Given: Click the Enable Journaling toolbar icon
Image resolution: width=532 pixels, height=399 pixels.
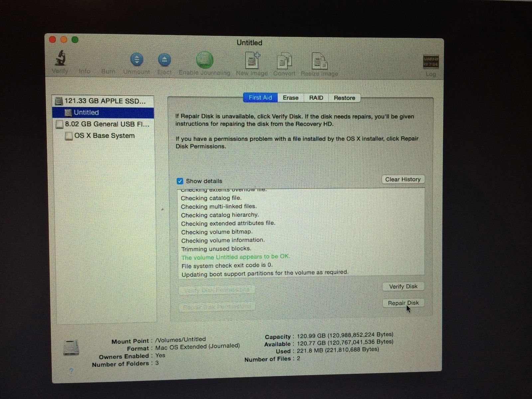Looking at the screenshot, I should pyautogui.click(x=204, y=60).
